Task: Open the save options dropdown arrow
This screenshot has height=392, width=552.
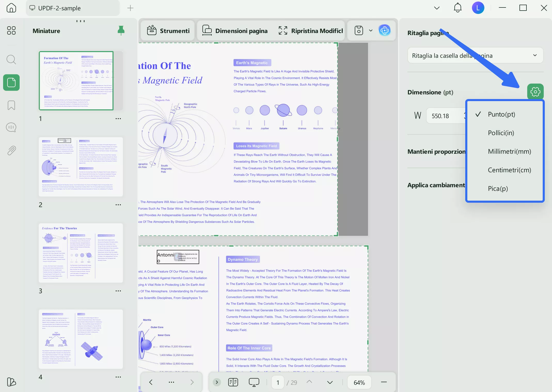Action: (371, 30)
